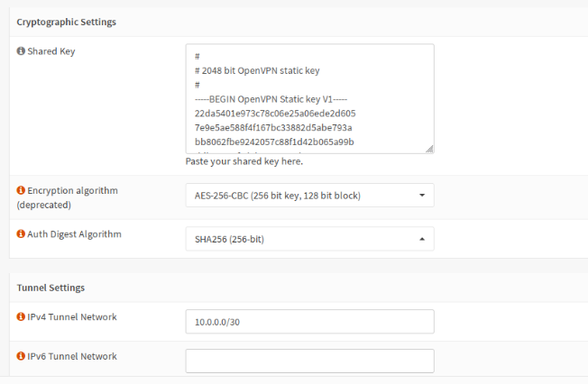Click the 'Paste your shared key here' hint

pyautogui.click(x=243, y=162)
